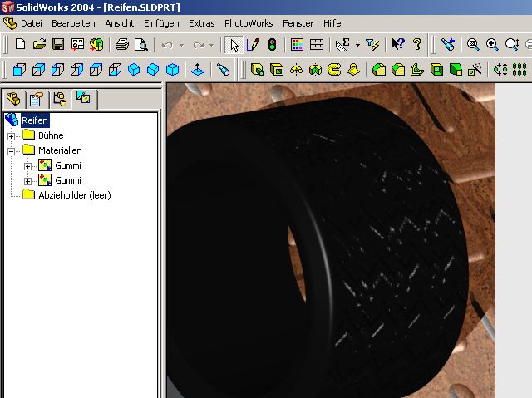Open a file with the folder icon

[x=39, y=44]
